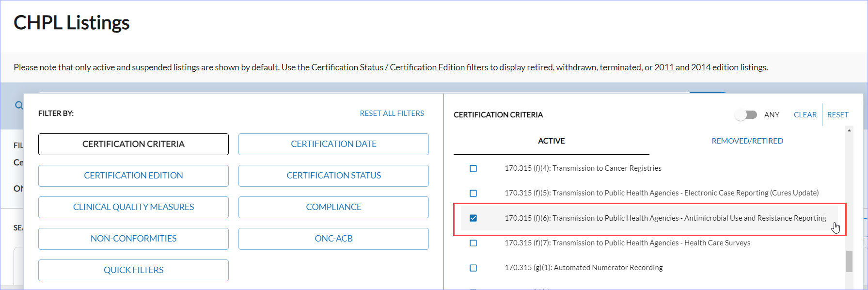Toggle the ANY criteria match switch
The height and width of the screenshot is (290, 868).
click(746, 115)
